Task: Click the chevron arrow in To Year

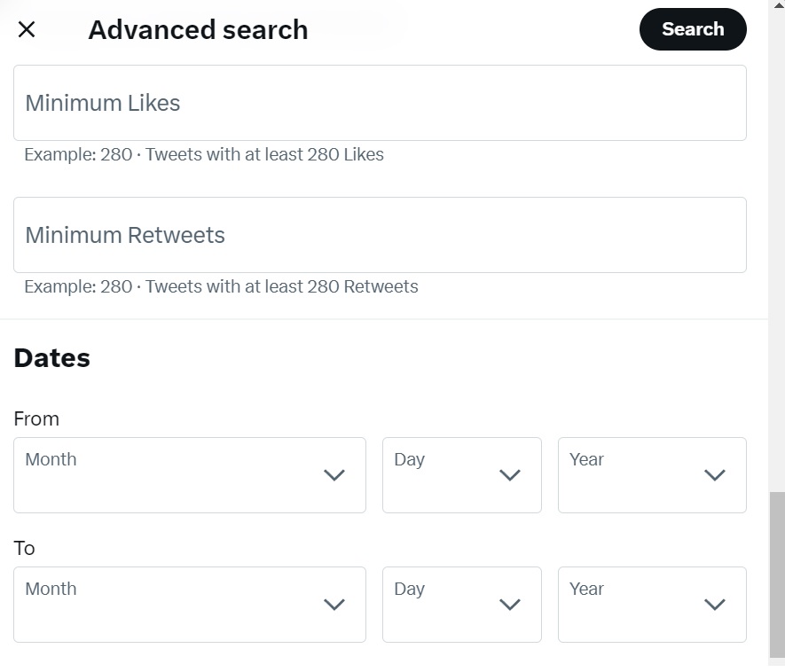Action: point(715,605)
